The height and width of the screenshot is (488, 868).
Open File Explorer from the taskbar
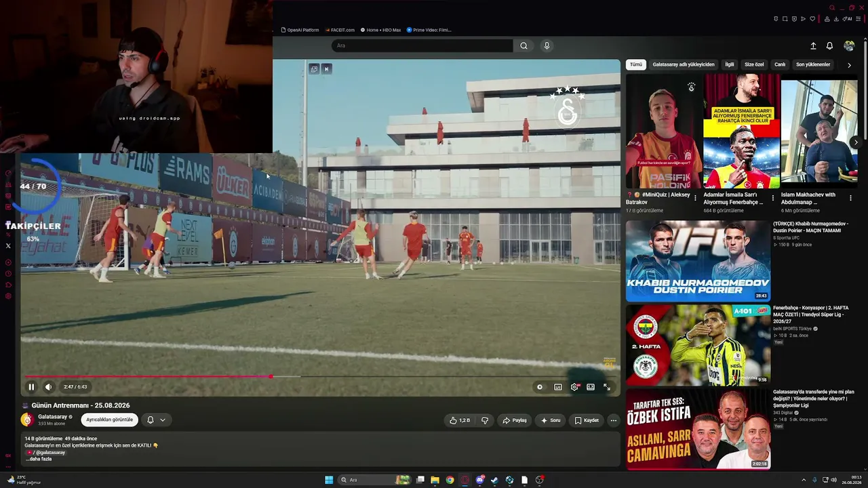(x=435, y=480)
